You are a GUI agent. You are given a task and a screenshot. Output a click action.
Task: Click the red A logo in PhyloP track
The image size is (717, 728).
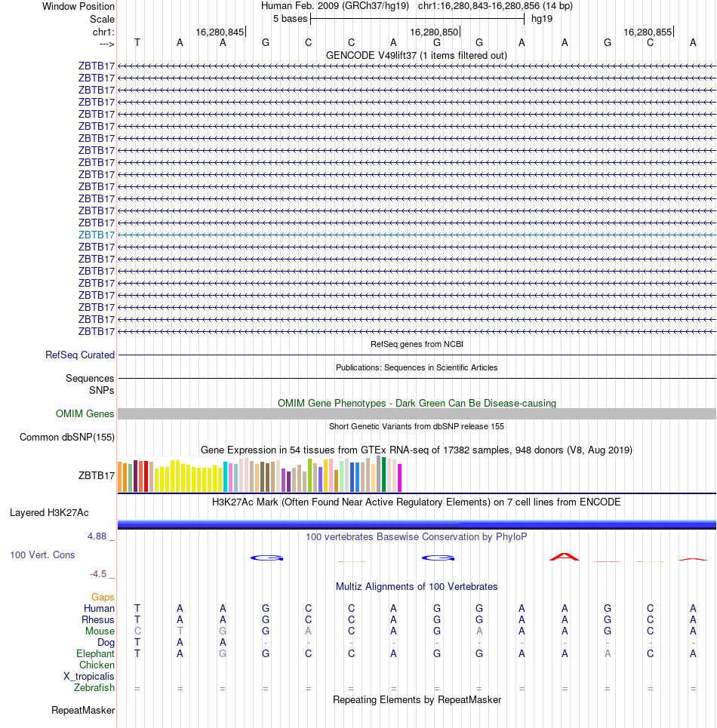click(x=565, y=557)
